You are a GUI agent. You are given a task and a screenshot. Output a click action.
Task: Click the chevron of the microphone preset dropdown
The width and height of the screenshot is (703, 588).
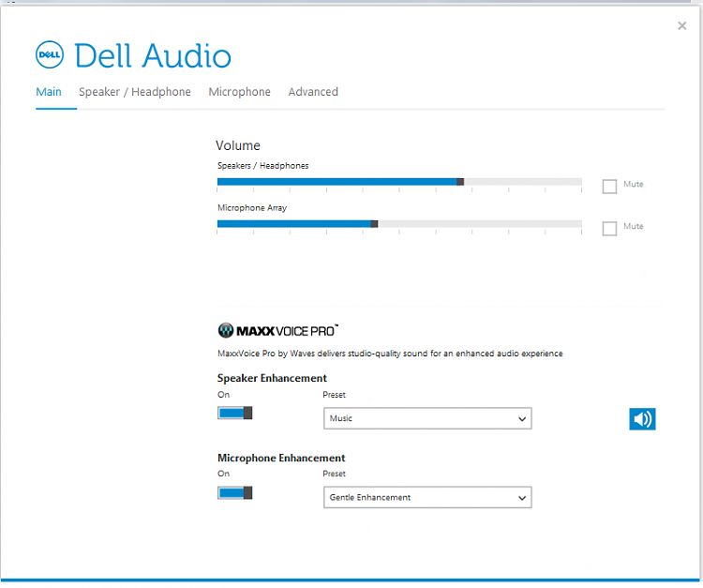point(522,498)
